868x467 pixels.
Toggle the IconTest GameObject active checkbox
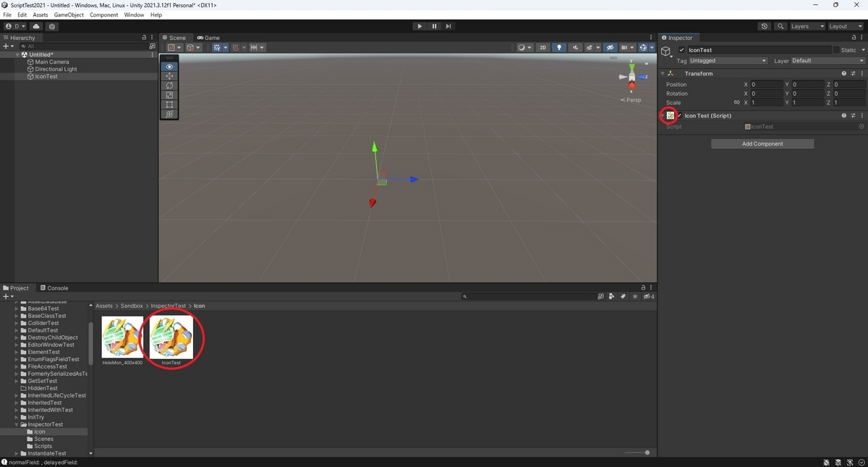click(x=682, y=50)
